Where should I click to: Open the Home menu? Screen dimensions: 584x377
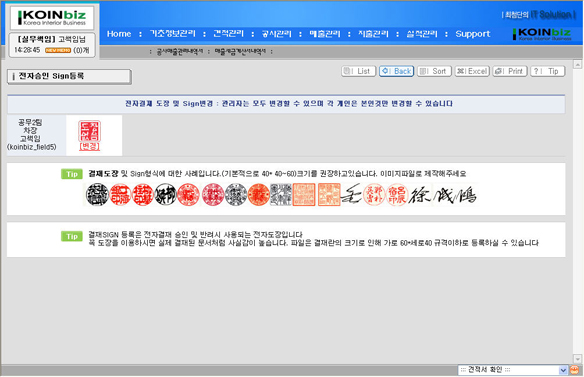point(119,34)
